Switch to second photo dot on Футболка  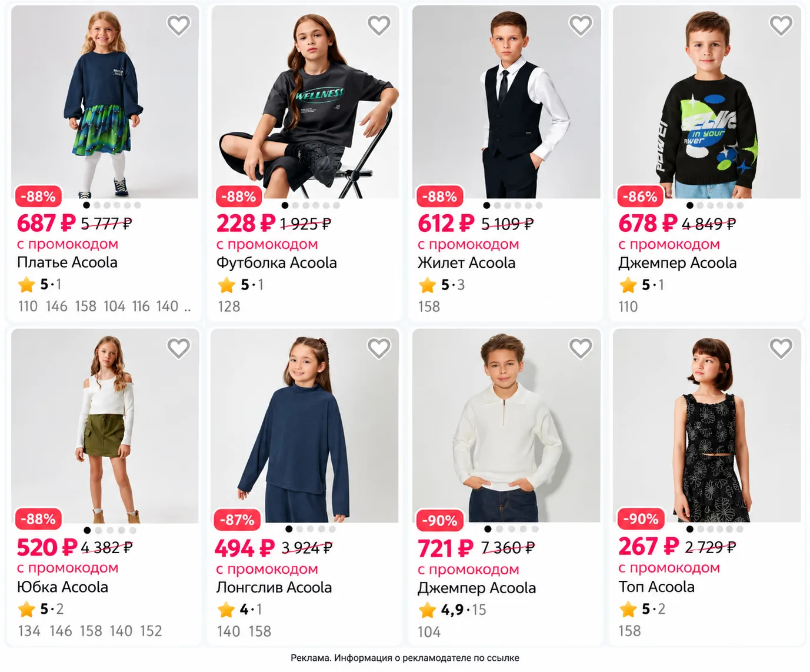pyautogui.click(x=295, y=205)
